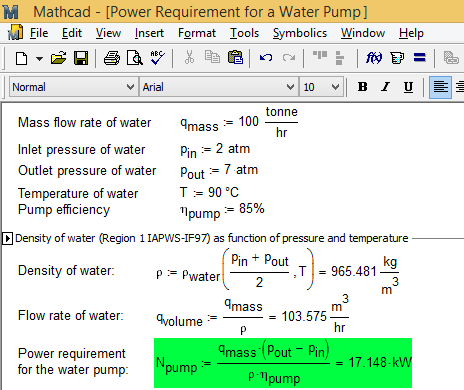464x390 pixels.
Task: Expand the collapsed Density of water area
Action: point(7,238)
